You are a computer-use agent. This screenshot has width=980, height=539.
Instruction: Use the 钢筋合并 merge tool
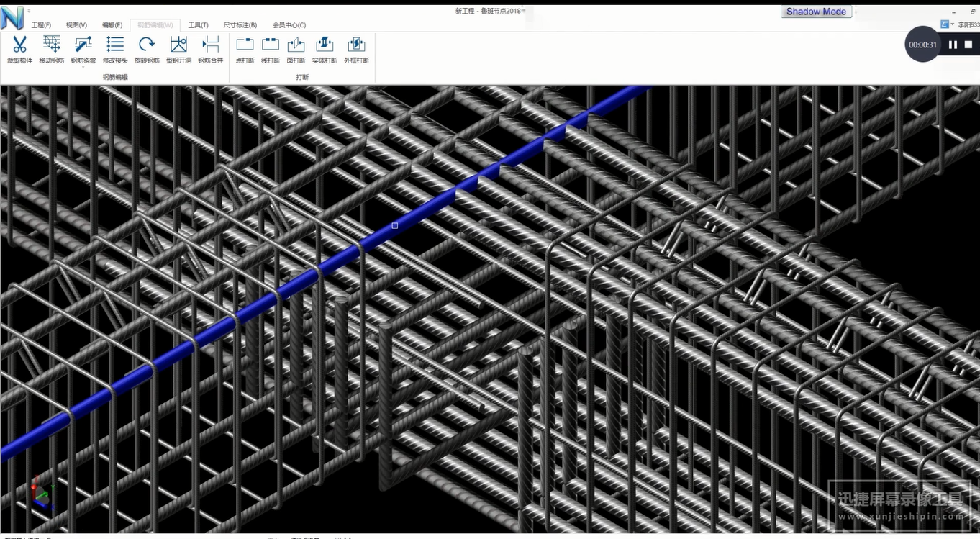[210, 50]
